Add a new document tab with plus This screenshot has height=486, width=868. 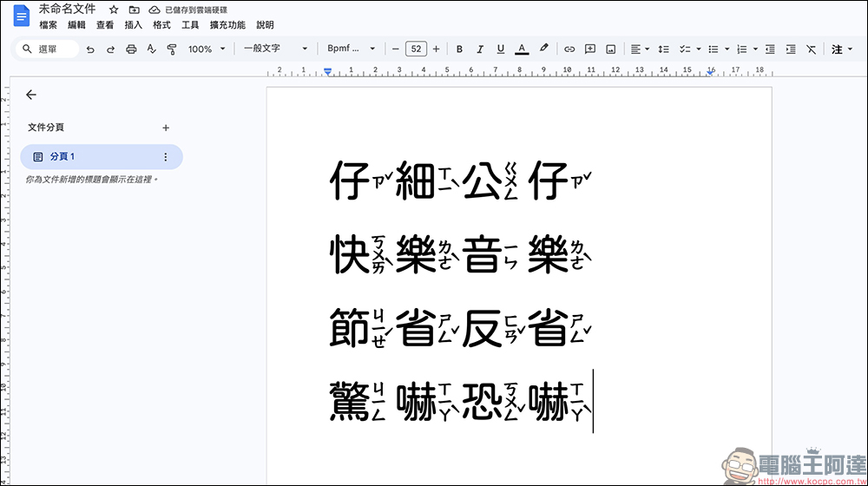pos(166,128)
